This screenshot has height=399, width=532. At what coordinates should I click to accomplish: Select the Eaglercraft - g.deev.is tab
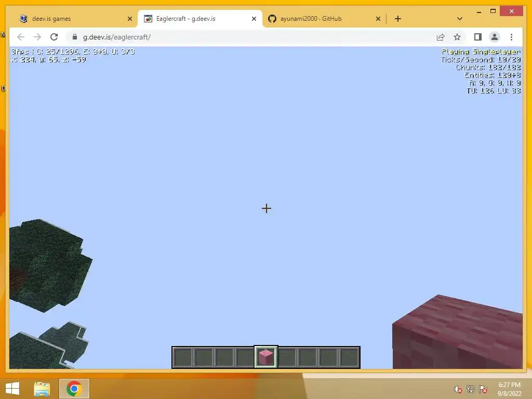[x=200, y=19]
